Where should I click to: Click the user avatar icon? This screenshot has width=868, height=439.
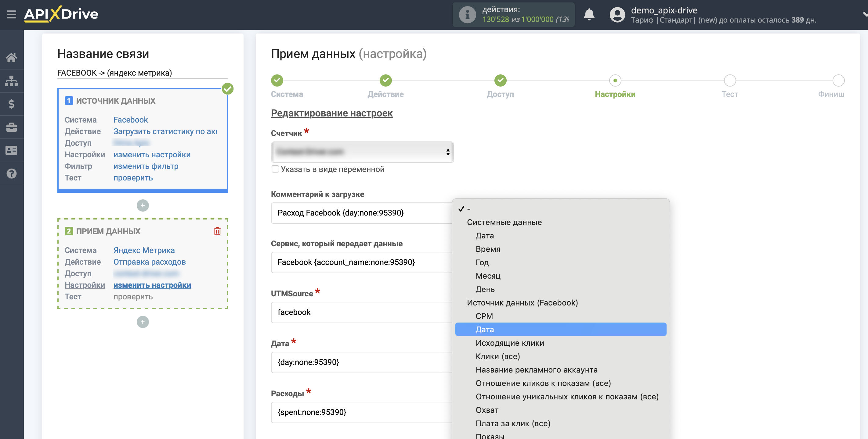point(617,14)
